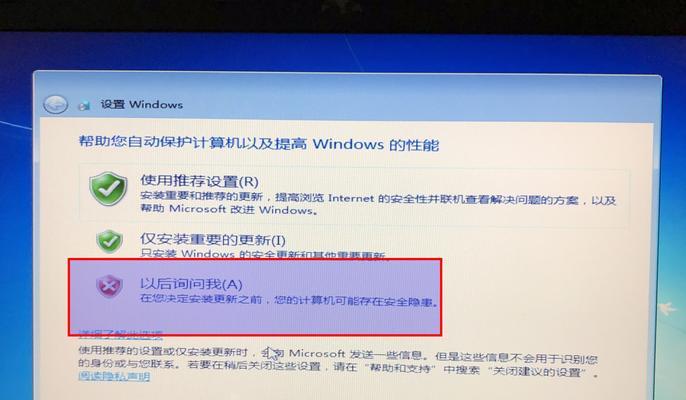
Task: Open the 详细了解每个选项 link
Action: click(x=120, y=335)
